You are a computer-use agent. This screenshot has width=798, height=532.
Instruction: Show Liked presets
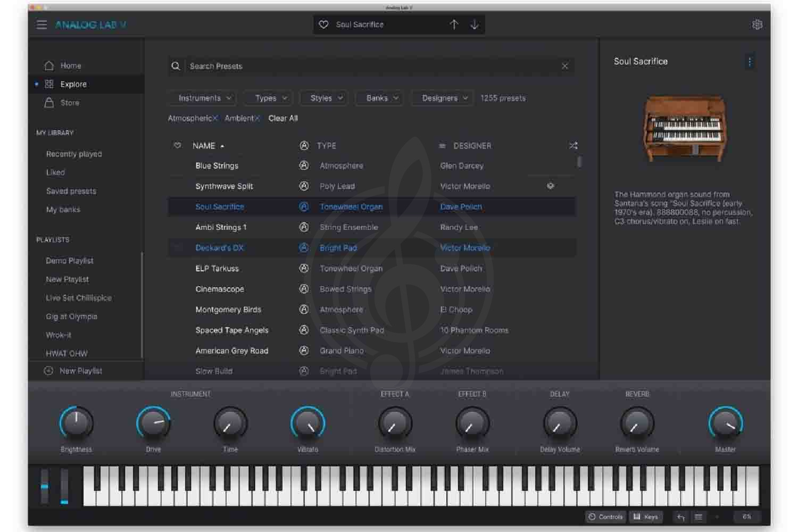tap(55, 172)
